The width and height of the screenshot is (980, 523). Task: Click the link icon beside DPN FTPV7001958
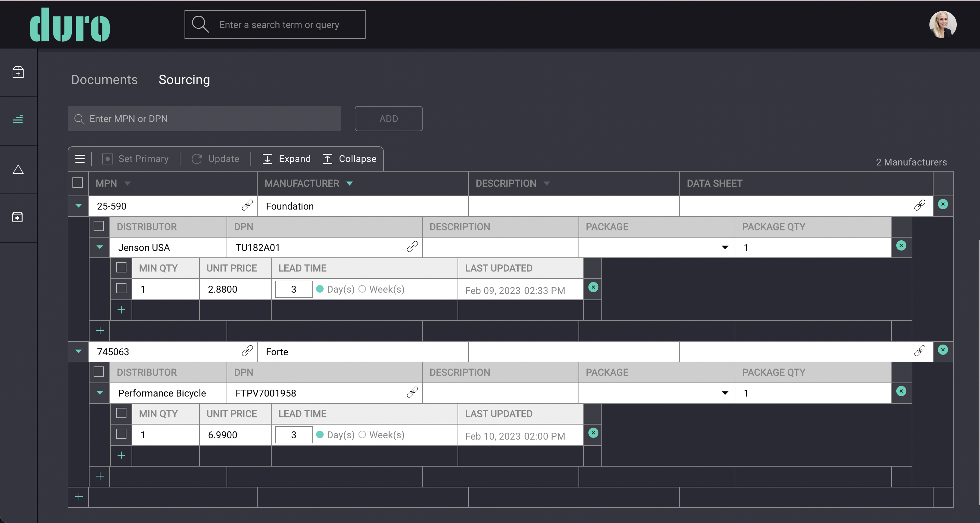pyautogui.click(x=412, y=392)
